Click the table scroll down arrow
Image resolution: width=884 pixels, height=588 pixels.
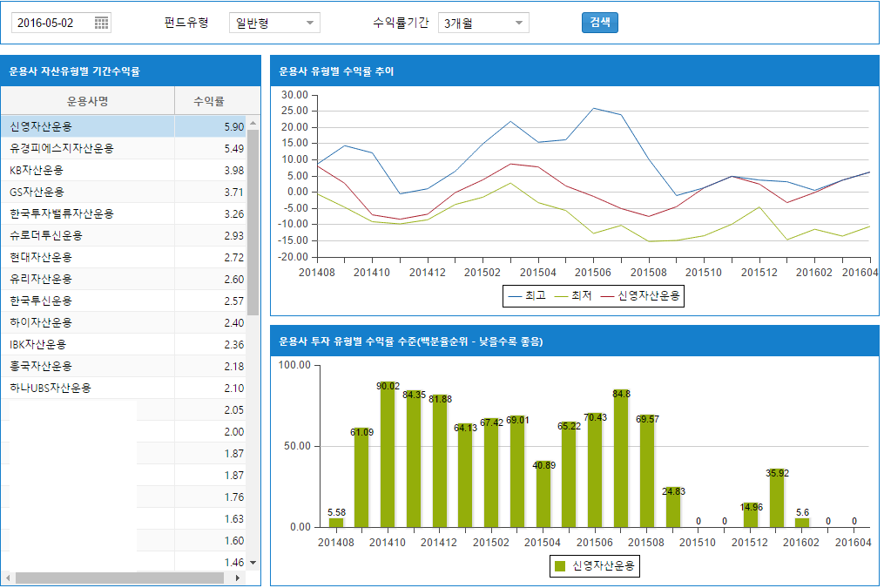click(x=253, y=564)
